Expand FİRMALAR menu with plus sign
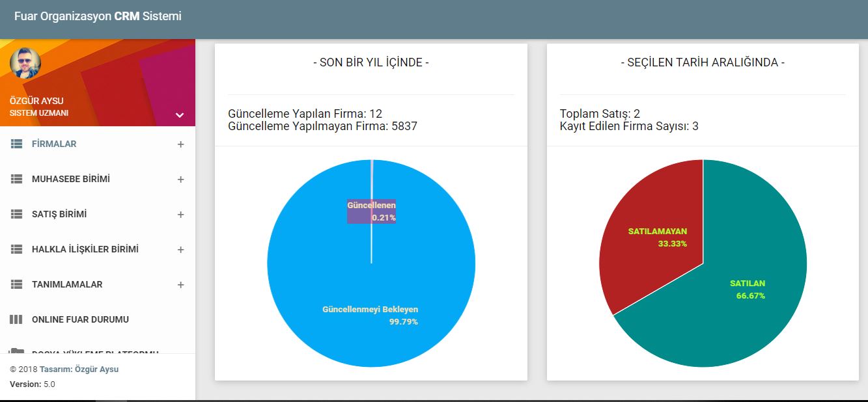This screenshot has width=868, height=402. 181,144
